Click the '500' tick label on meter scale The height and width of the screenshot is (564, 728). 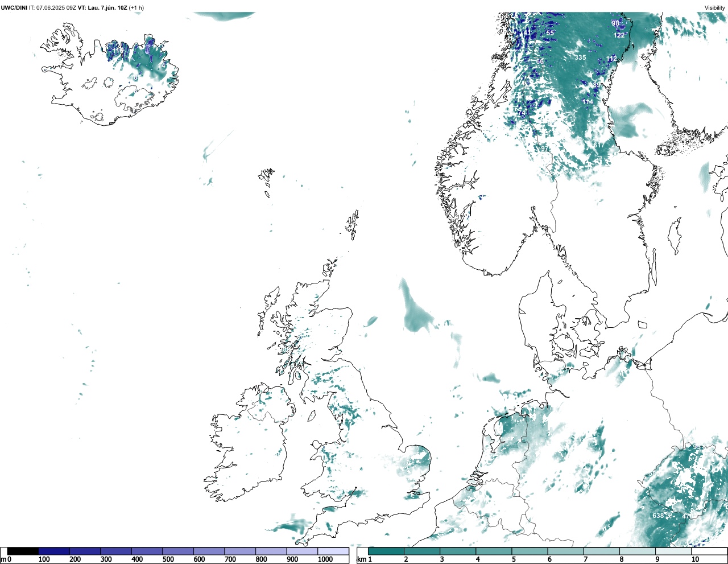point(168,559)
